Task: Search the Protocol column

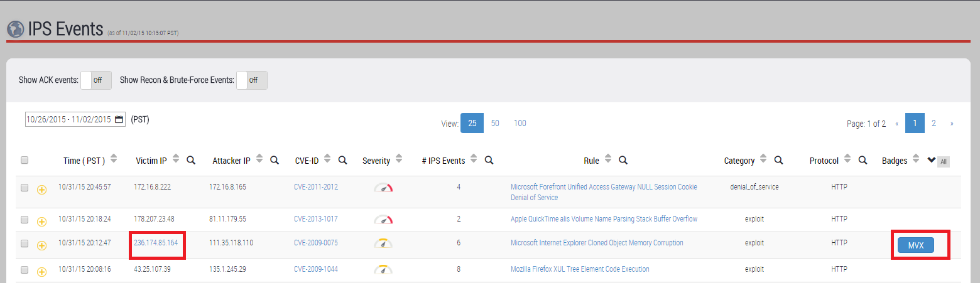Action: (863, 160)
